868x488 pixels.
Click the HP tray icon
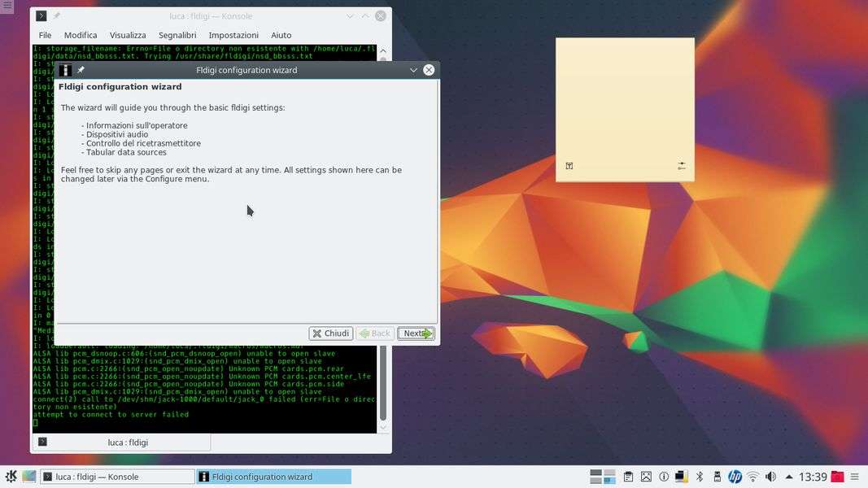pyautogui.click(x=735, y=477)
